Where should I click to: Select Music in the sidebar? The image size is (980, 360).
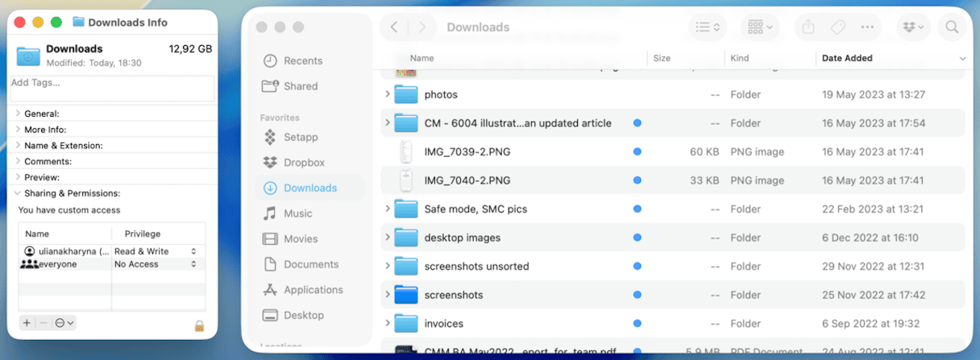(297, 213)
